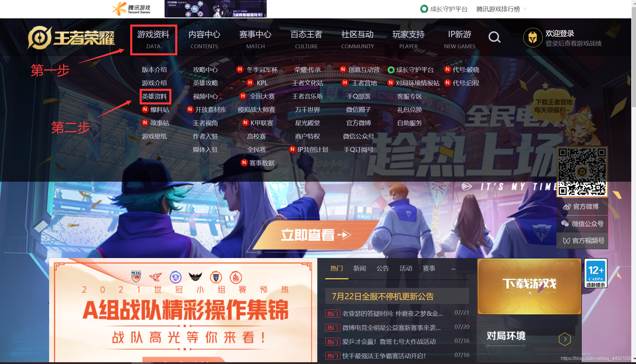Open the 内容中心 CONTENTS menu
This screenshot has height=364, width=636.
coord(204,39)
